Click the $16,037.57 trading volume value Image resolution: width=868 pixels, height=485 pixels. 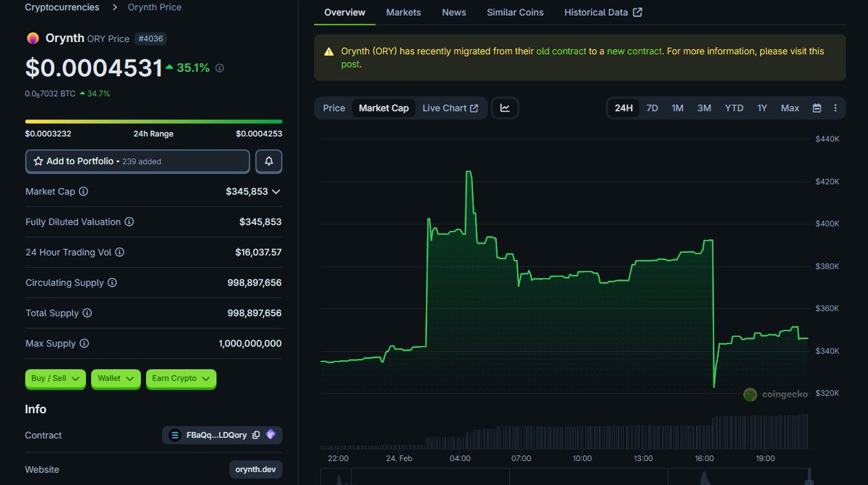[258, 253]
